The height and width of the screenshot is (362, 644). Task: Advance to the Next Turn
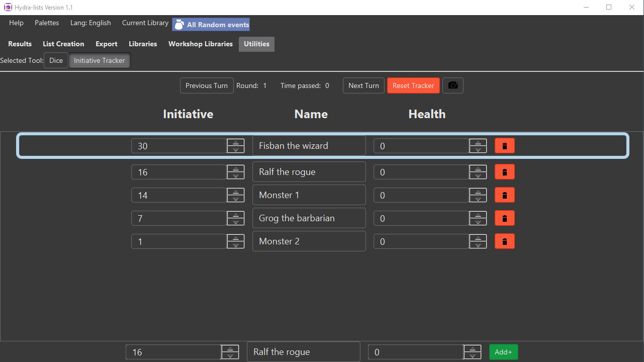[x=363, y=85]
